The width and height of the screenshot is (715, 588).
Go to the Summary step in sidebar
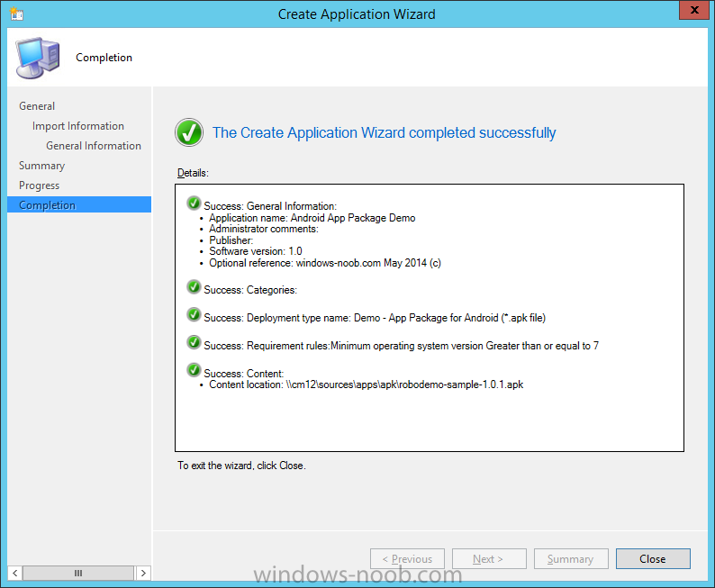pyautogui.click(x=42, y=166)
